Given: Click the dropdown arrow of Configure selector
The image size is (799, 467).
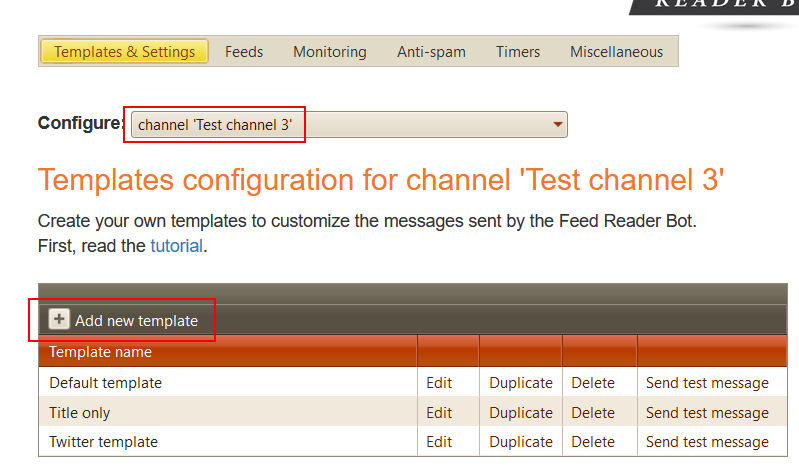Looking at the screenshot, I should [557, 125].
